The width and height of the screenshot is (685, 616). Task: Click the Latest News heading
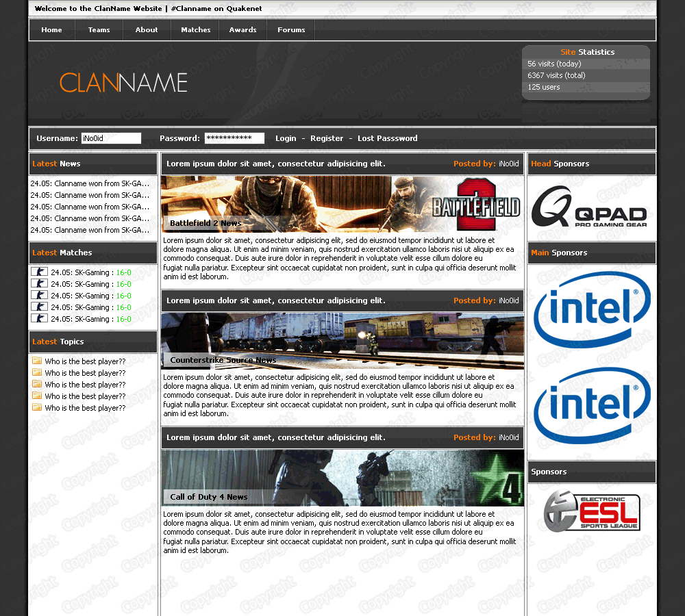(x=56, y=164)
